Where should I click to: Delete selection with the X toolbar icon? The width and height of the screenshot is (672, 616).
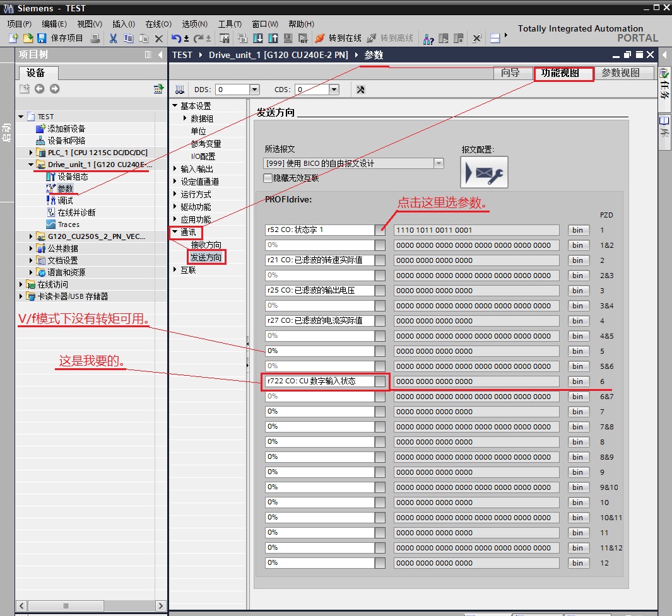tap(158, 38)
